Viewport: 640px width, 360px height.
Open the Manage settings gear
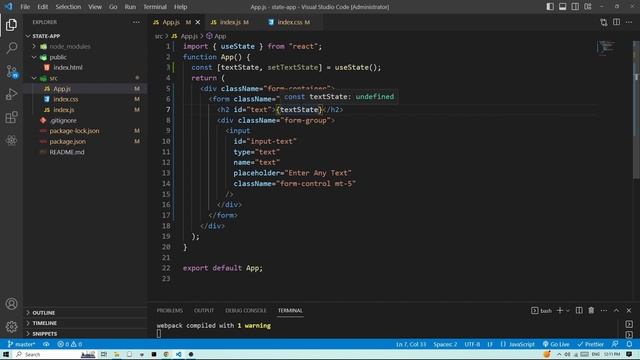click(x=11, y=327)
